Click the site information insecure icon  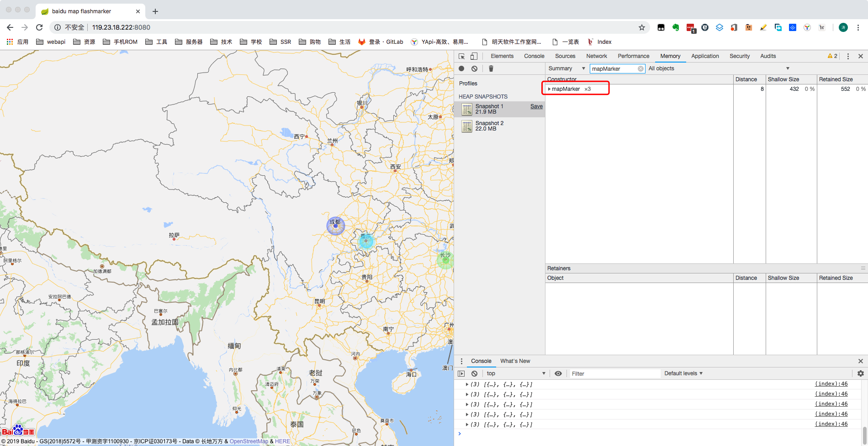58,27
